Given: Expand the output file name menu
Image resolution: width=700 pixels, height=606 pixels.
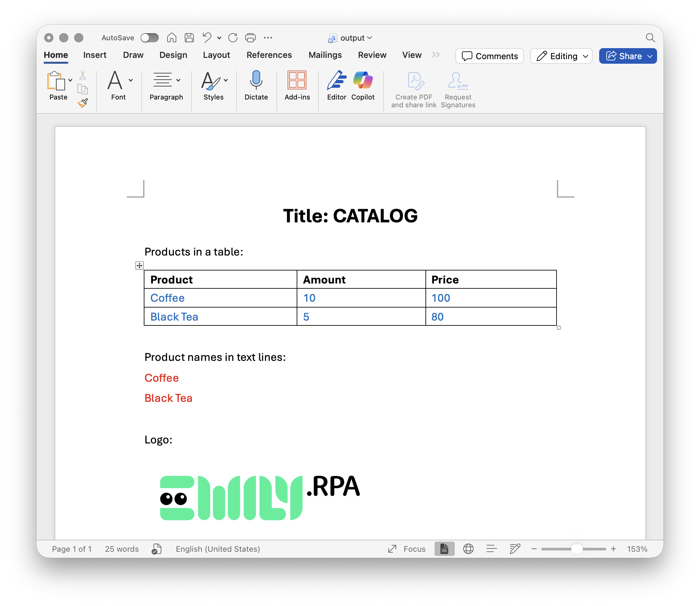Looking at the screenshot, I should click(x=356, y=38).
